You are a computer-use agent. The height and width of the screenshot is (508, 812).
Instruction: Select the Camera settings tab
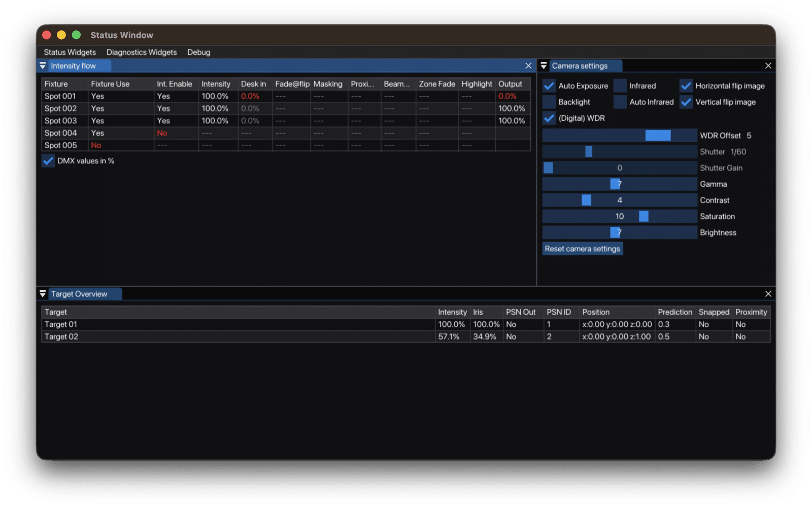coord(585,66)
